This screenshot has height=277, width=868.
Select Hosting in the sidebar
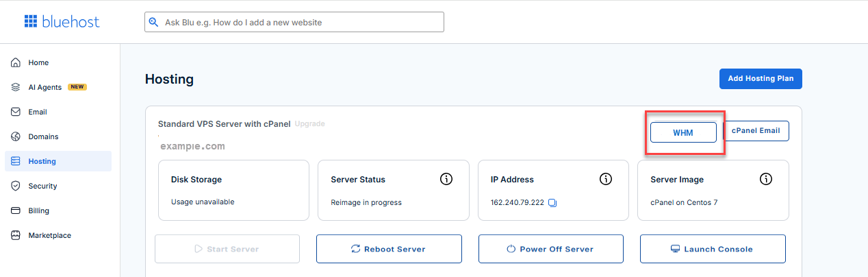(58, 161)
